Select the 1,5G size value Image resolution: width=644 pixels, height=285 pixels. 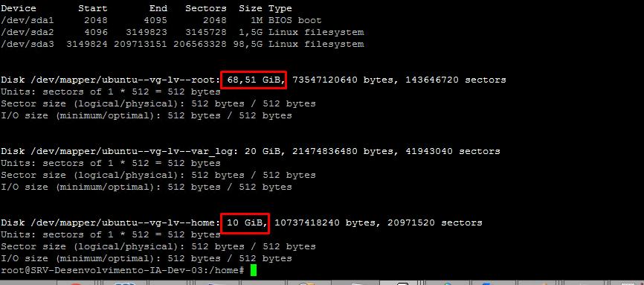point(251,32)
